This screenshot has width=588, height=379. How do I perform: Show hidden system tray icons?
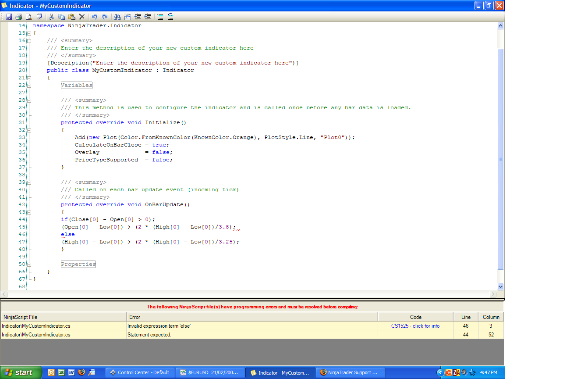coord(440,372)
